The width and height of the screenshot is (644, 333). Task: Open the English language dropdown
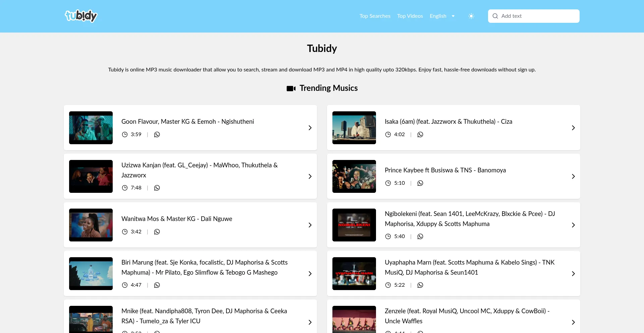tap(442, 16)
